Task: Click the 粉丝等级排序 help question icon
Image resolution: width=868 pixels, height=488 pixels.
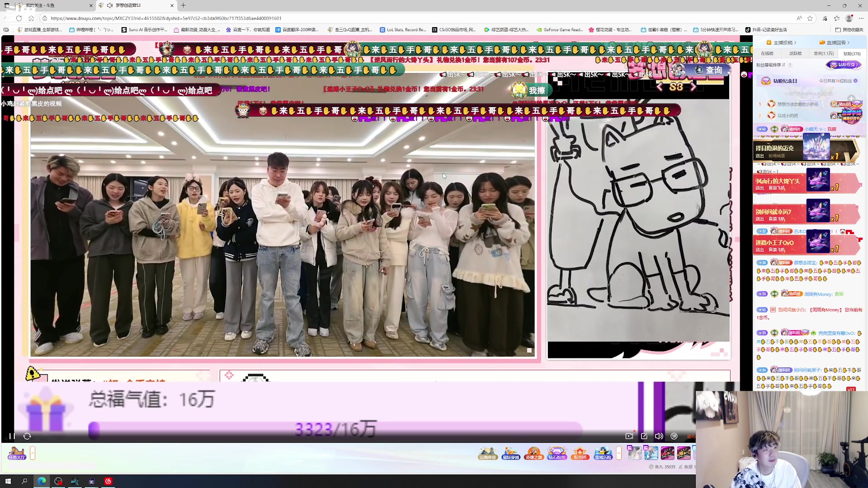Action: tap(790, 65)
